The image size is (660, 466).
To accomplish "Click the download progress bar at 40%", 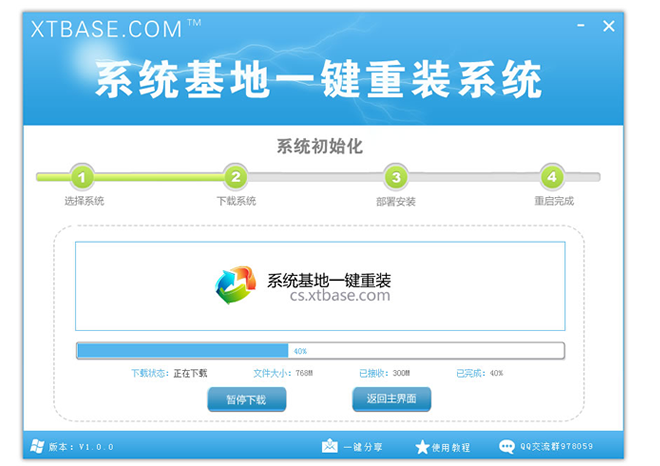I will (320, 351).
